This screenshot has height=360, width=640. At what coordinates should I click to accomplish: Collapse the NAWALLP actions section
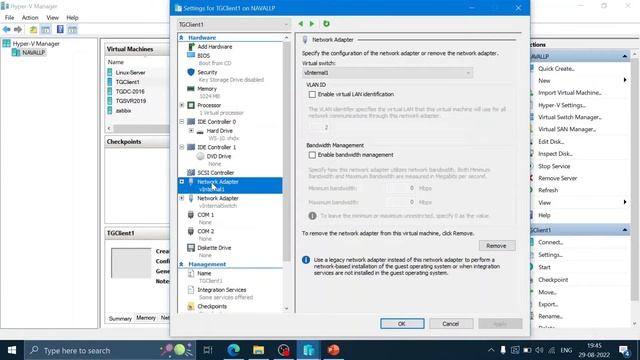click(624, 56)
